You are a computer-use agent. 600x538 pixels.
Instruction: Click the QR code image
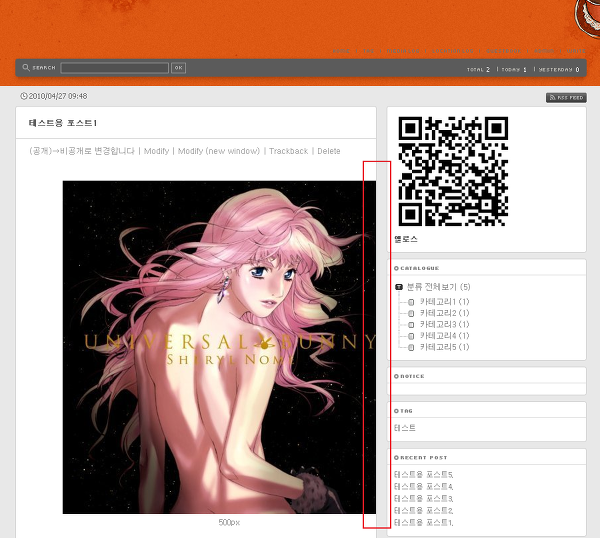coord(453,171)
